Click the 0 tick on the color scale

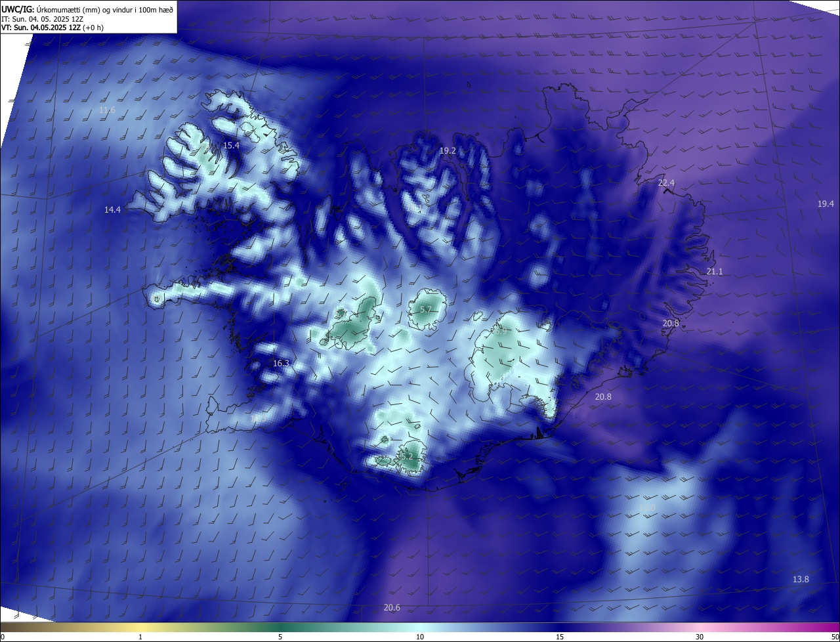click(x=3, y=637)
